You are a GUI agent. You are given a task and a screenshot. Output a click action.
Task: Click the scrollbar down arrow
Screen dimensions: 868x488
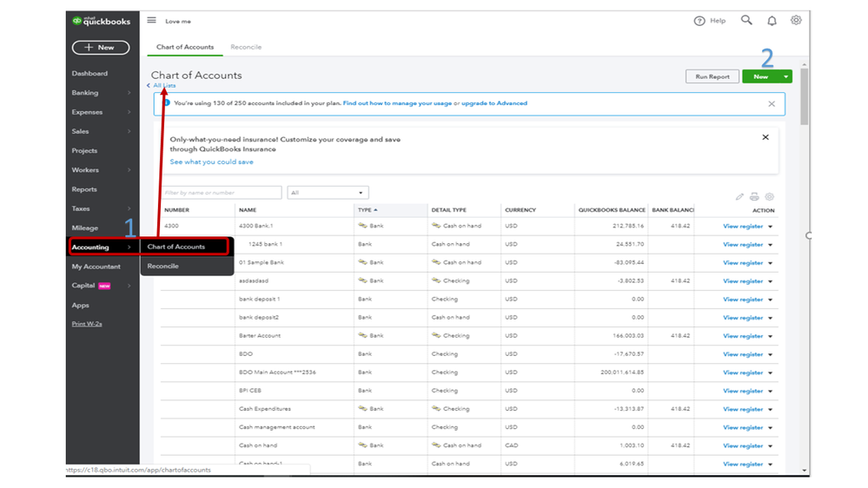coord(805,471)
